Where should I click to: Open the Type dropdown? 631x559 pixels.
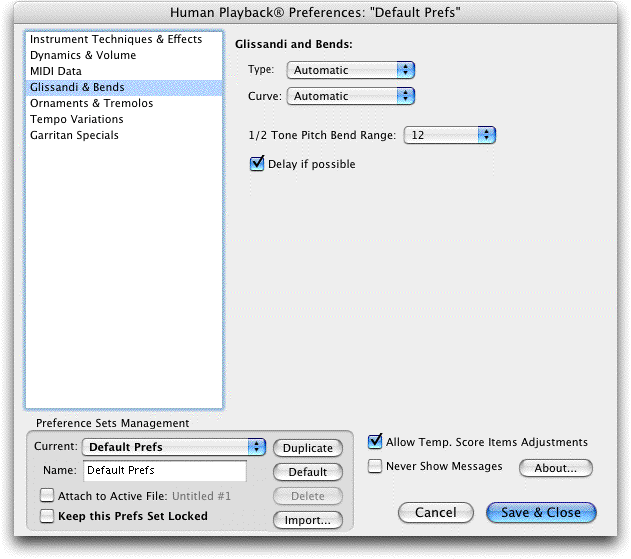[351, 70]
